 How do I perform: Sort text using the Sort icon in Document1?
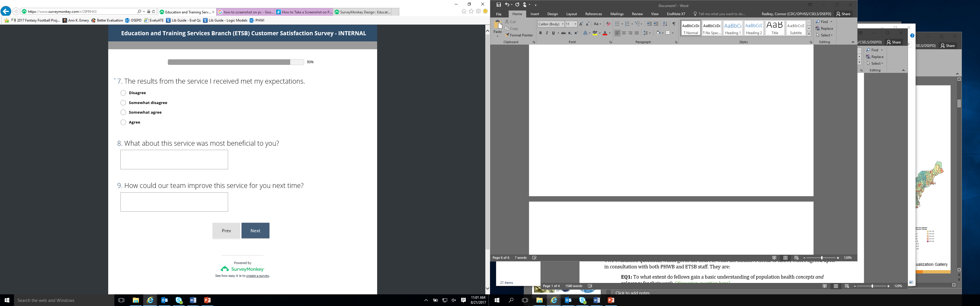pos(665,24)
